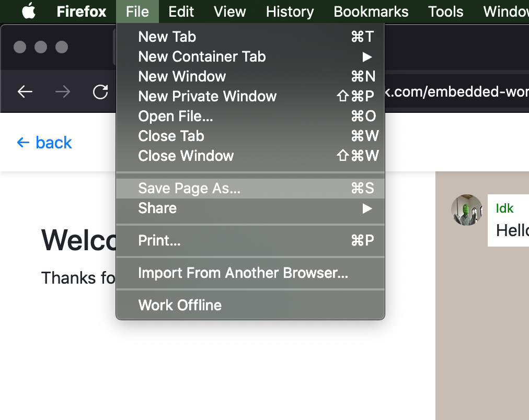
Task: Expand the New Container Tab submenu
Action: [250, 56]
